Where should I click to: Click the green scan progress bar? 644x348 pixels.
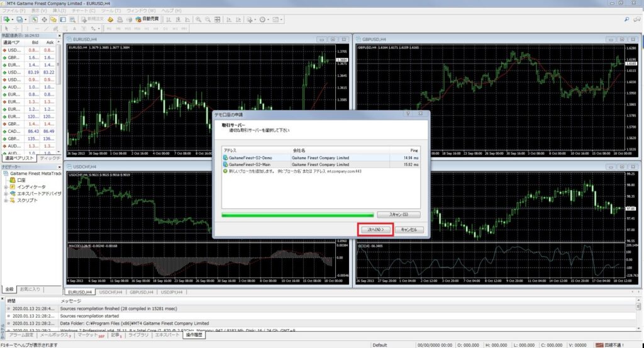pyautogui.click(x=297, y=215)
